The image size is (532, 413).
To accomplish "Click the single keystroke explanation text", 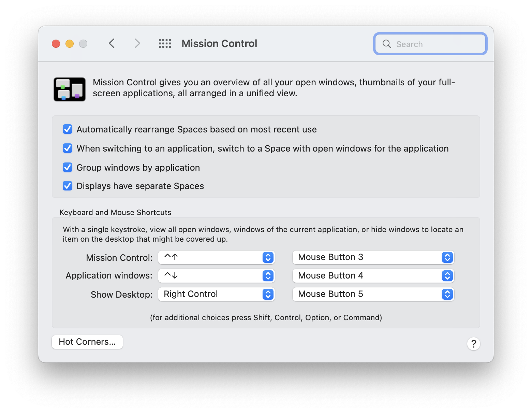I will click(x=263, y=234).
